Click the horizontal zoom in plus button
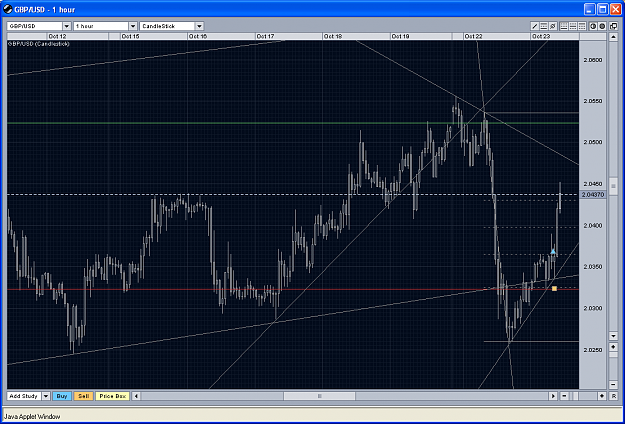Viewport: 625px width, 424px height. click(x=602, y=396)
